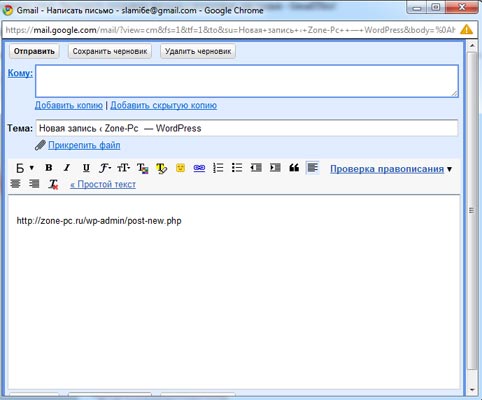Open the font family picker
482x400 pixels.
coord(105,168)
